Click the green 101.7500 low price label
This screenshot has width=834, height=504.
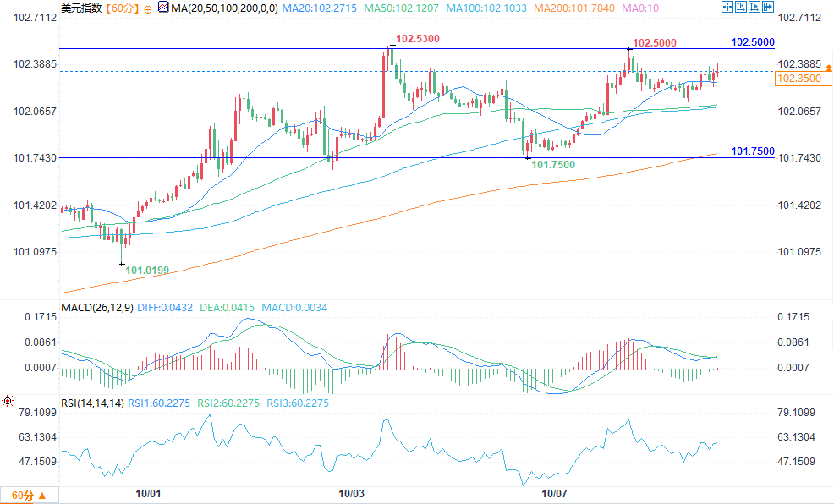pos(553,164)
